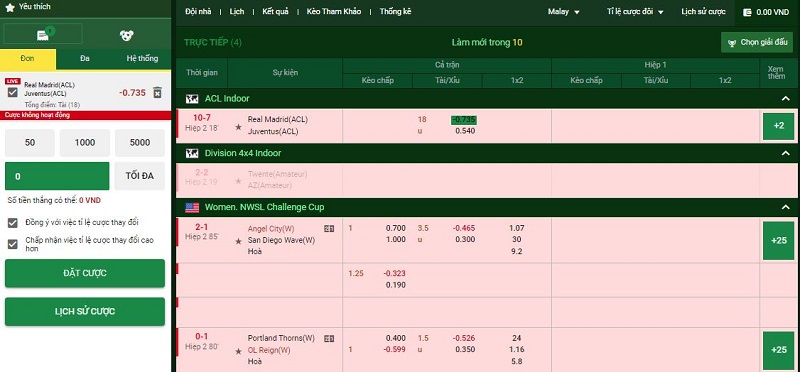Select San Diego Wave handicap odds 1.000
This screenshot has height=372, width=800.
(x=396, y=240)
